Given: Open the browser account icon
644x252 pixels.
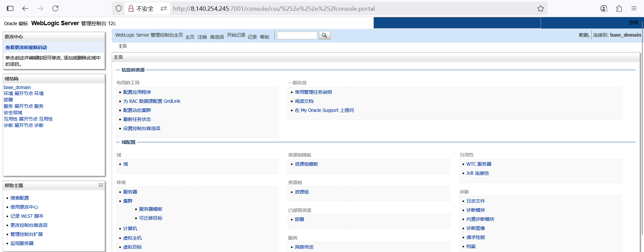Looking at the screenshot, I should pyautogui.click(x=604, y=8).
